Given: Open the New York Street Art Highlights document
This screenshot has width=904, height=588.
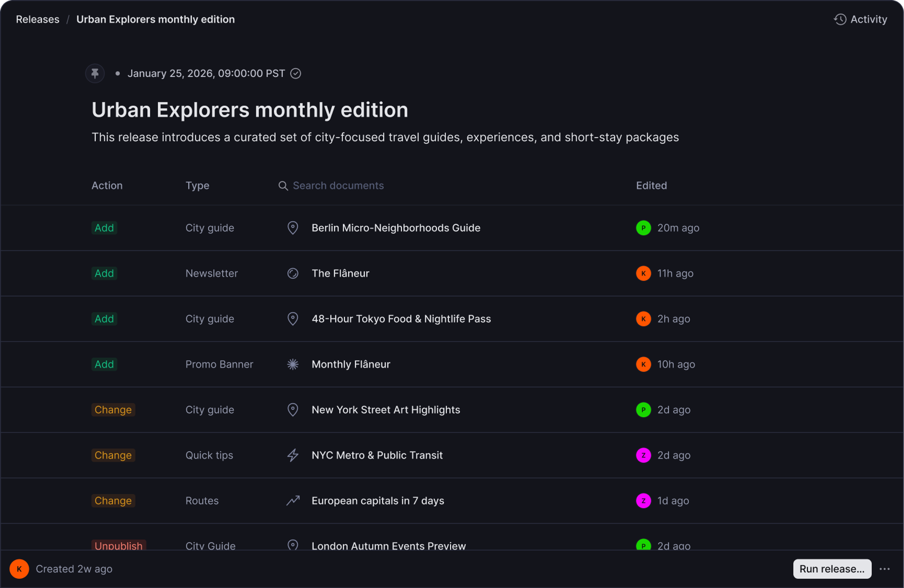Looking at the screenshot, I should point(386,410).
